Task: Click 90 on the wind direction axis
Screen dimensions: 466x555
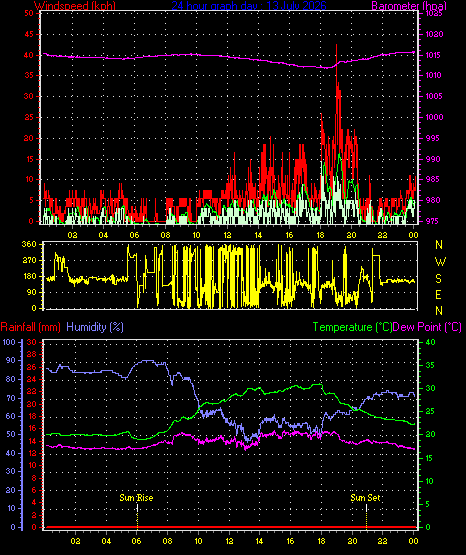Action: (x=31, y=292)
